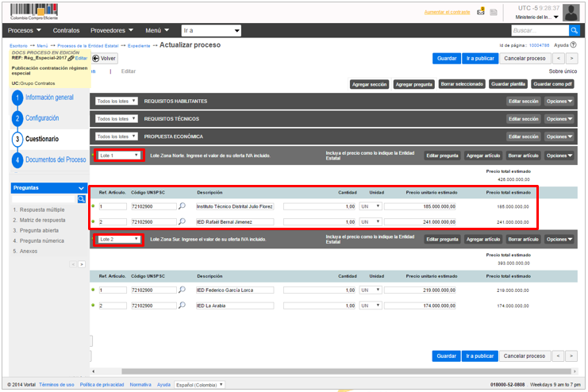This screenshot has width=588, height=392.
Task: Click the Ayuda question mark icon
Action: pos(574,45)
